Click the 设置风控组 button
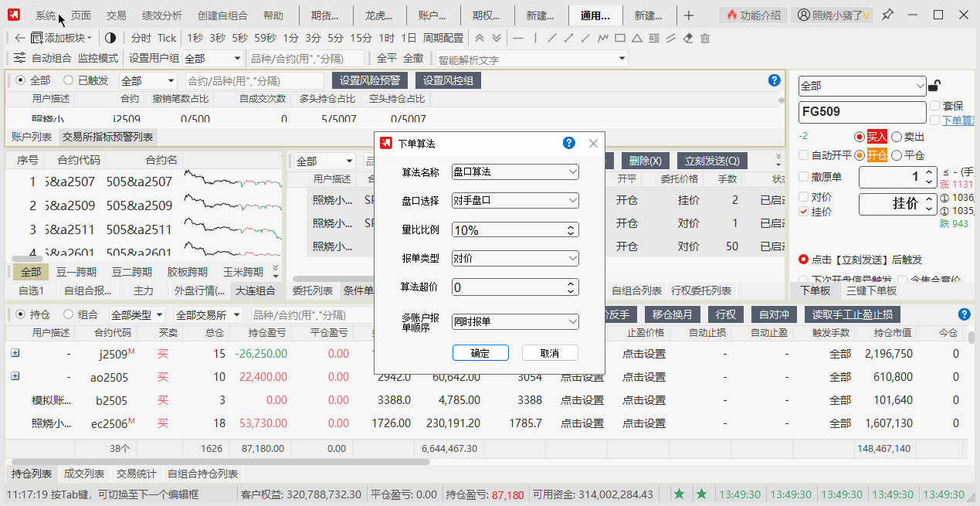The image size is (980, 506). pyautogui.click(x=449, y=80)
